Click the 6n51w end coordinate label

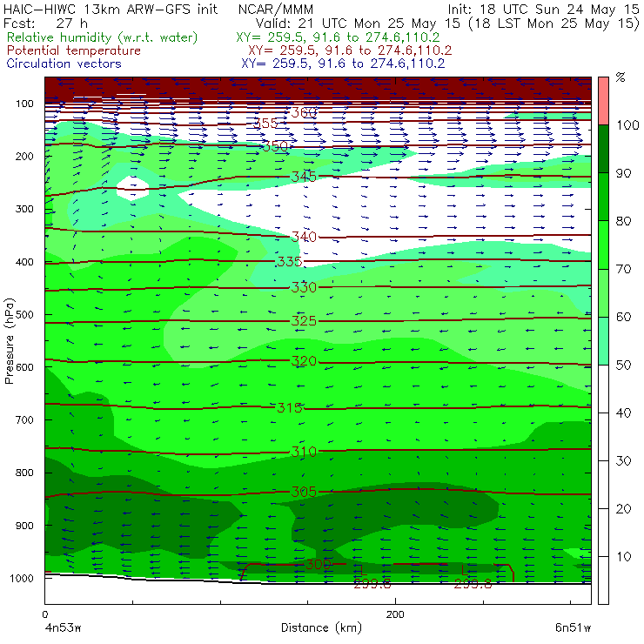[x=573, y=628]
